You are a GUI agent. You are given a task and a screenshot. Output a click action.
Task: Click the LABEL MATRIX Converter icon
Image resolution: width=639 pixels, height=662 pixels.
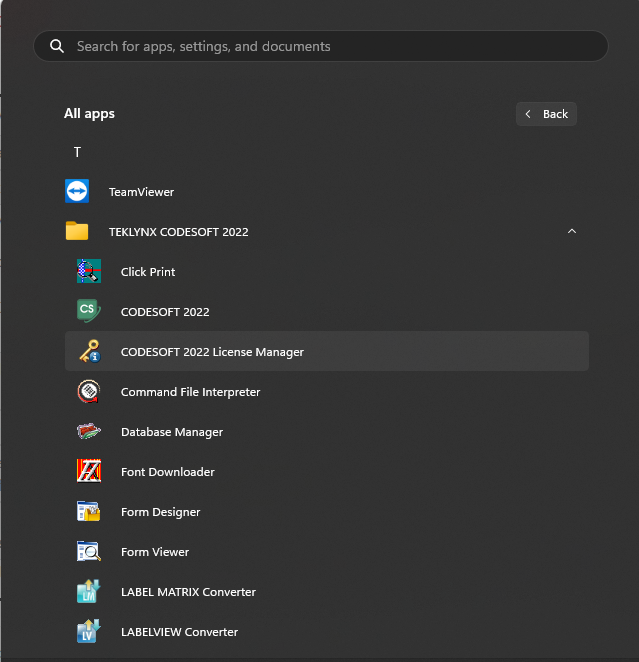pyautogui.click(x=89, y=591)
